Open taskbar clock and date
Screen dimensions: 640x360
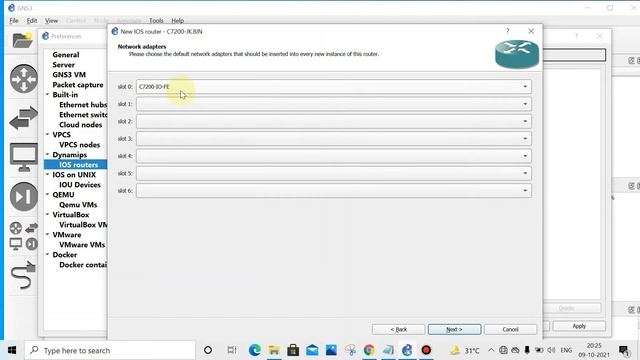[x=594, y=350]
